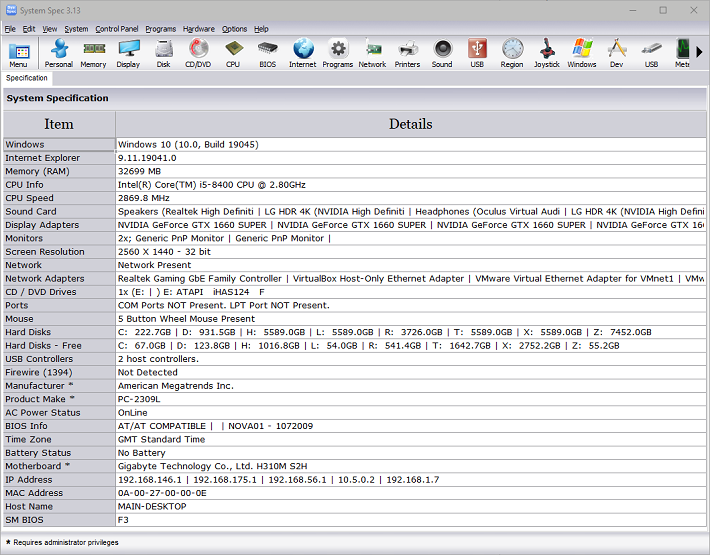Click the Details column header

pyautogui.click(x=411, y=124)
